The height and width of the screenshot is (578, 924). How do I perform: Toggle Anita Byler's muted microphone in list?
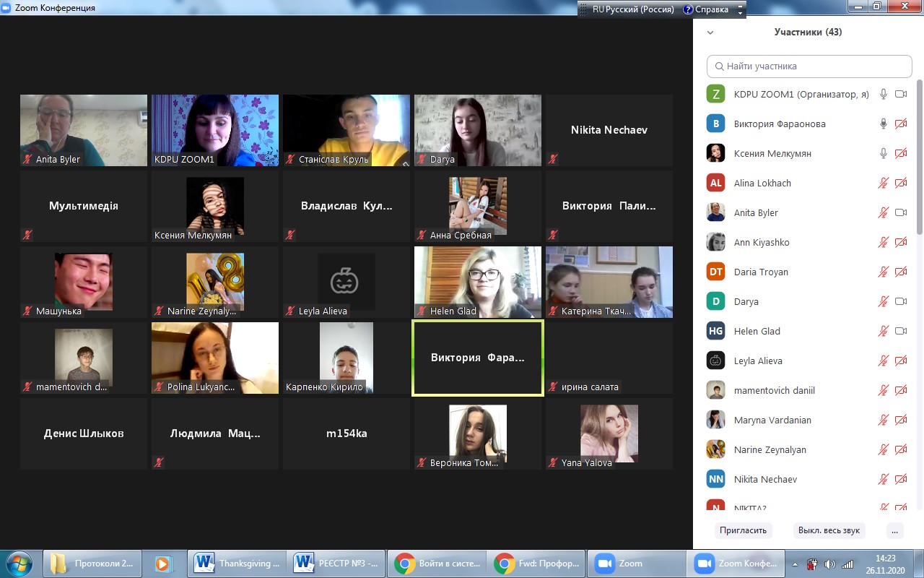[x=883, y=212]
